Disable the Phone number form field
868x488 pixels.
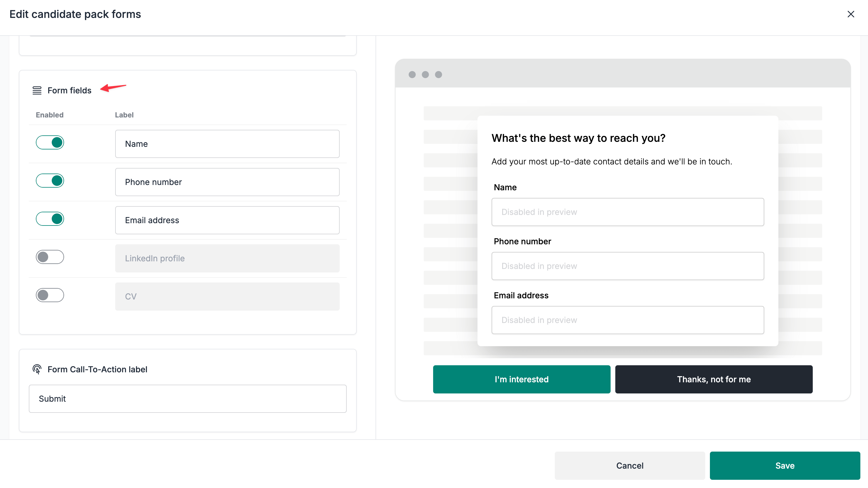50,181
